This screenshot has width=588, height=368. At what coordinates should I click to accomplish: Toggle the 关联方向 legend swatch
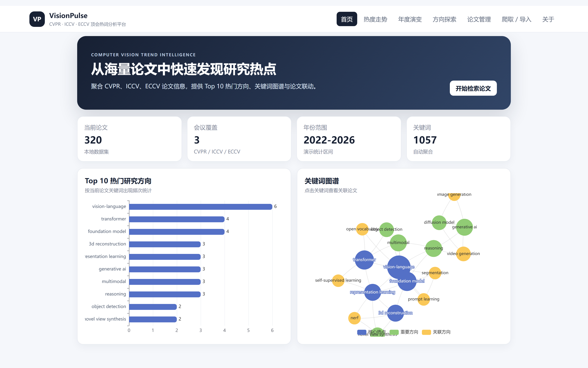point(426,332)
